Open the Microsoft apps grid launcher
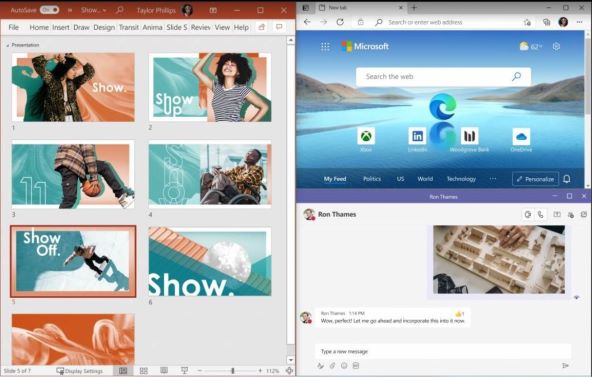Viewport: 592px width, 377px height. (325, 46)
